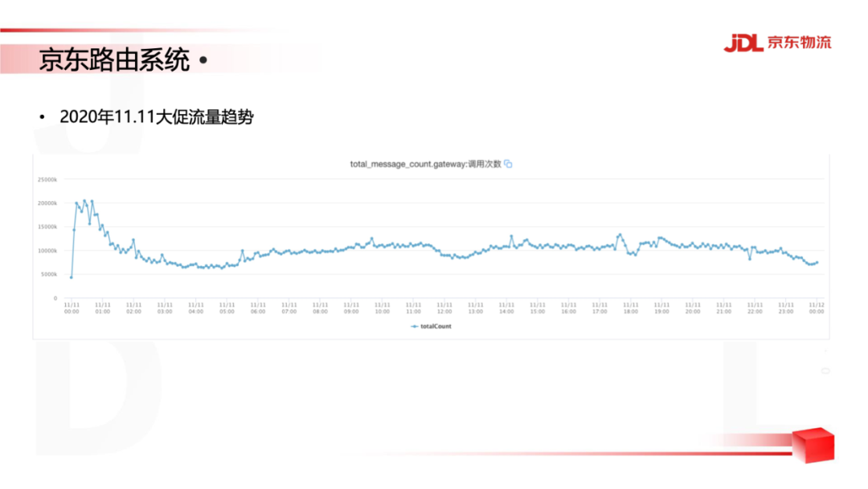Click the 10000k y-axis label

pyautogui.click(x=47, y=251)
